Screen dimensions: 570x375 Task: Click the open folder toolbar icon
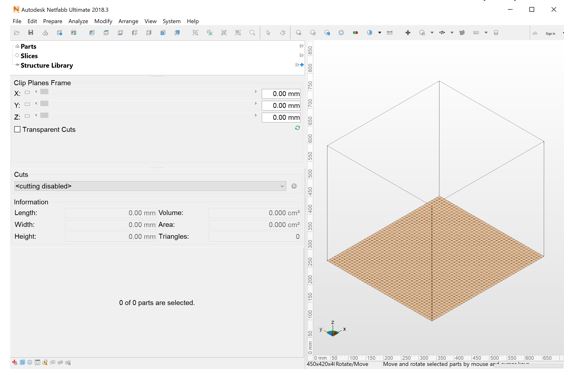pos(17,33)
